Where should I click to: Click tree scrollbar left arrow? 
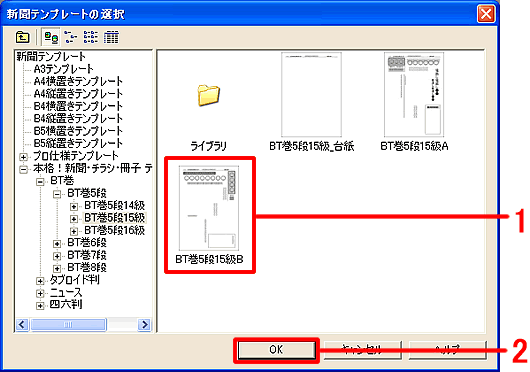[22, 324]
